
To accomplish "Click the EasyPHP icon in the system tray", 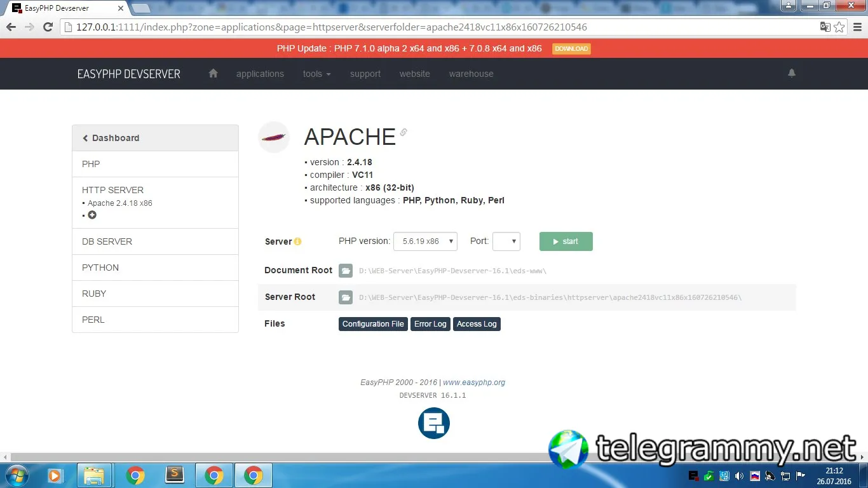I will point(694,476).
